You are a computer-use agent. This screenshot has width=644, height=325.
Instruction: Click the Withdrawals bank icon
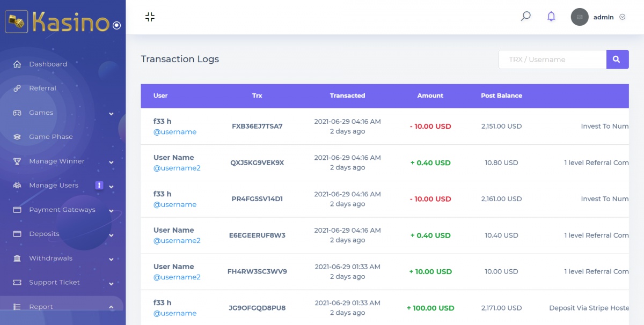point(17,258)
